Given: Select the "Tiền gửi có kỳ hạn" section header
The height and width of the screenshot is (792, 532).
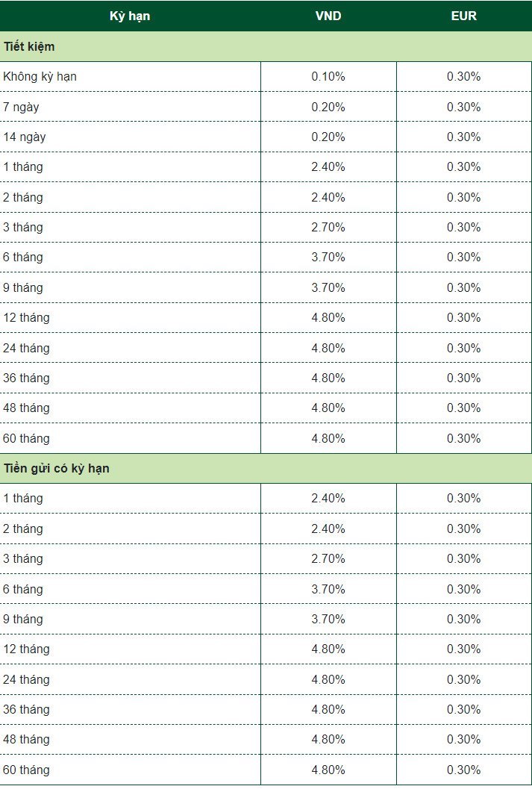Looking at the screenshot, I should point(57,469).
